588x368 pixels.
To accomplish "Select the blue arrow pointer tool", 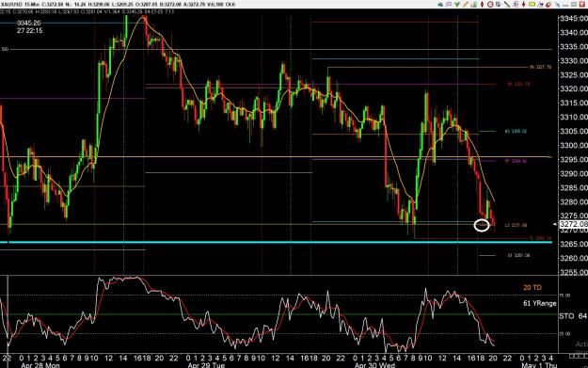I will (499, 5).
